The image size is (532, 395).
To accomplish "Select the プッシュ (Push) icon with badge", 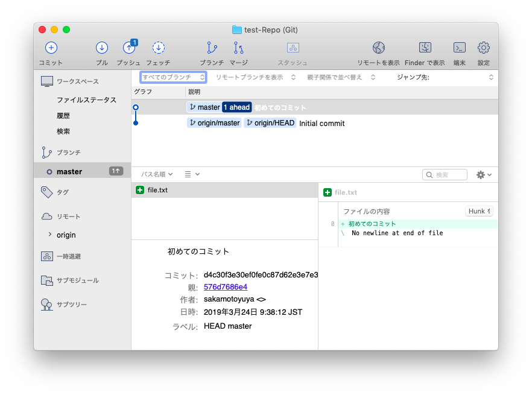I will [x=130, y=48].
